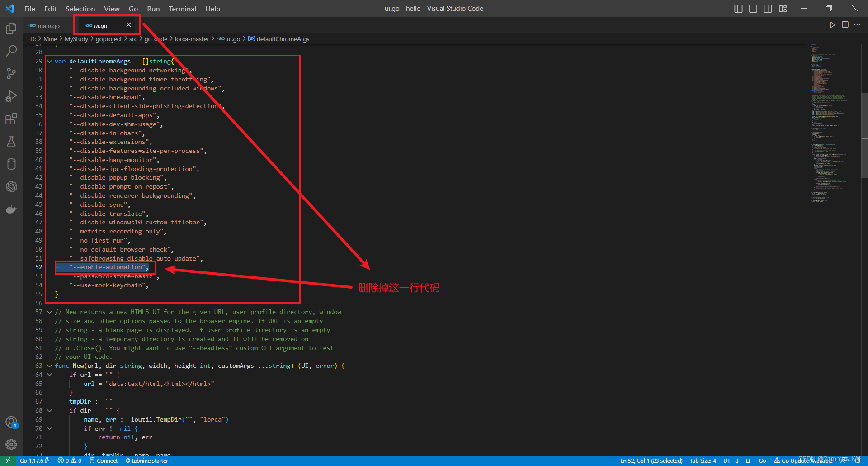Change the Tab Size: 4 setting
The width and height of the screenshot is (868, 466).
[703, 461]
